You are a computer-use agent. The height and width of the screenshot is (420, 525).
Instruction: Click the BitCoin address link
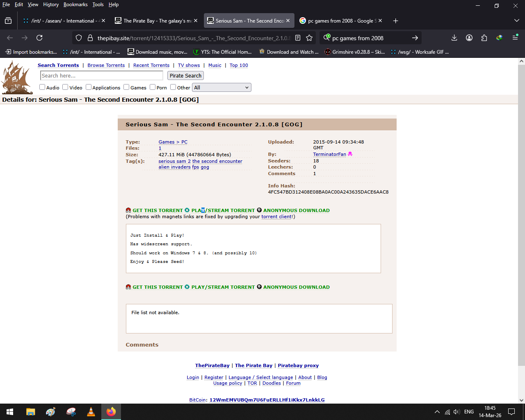pyautogui.click(x=267, y=400)
